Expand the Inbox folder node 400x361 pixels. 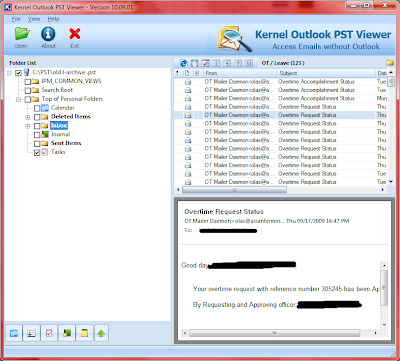(28, 126)
